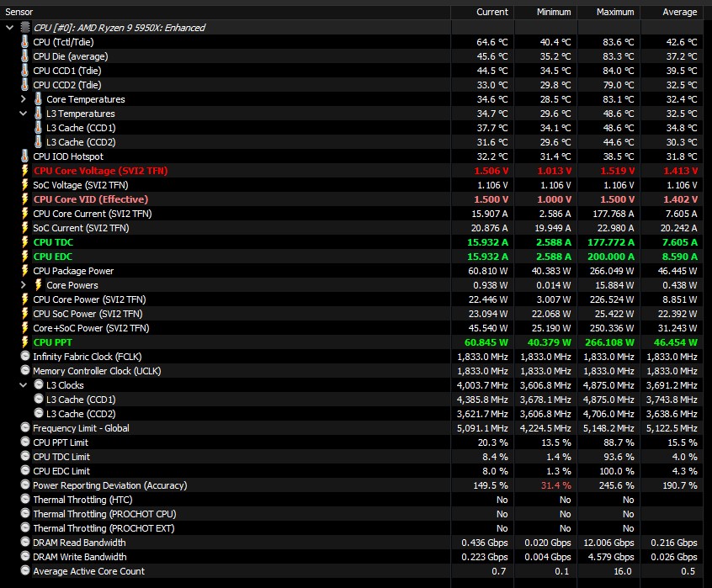The image size is (712, 588).
Task: Click lightning icon of SoC Current row
Action: (25, 228)
